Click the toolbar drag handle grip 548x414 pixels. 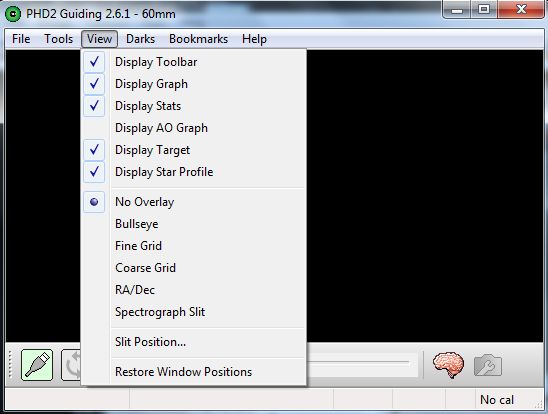coord(10,365)
